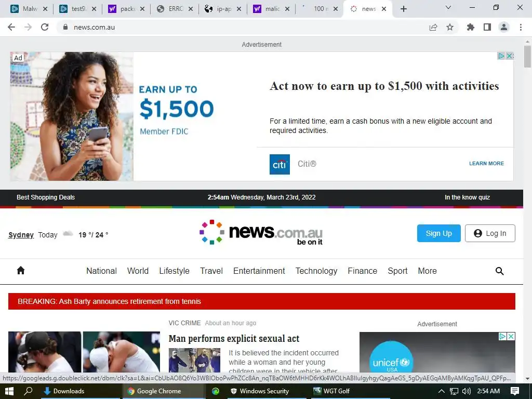Image resolution: width=532 pixels, height=399 pixels.
Task: Close the UNICEF advertisement
Action: point(511,336)
